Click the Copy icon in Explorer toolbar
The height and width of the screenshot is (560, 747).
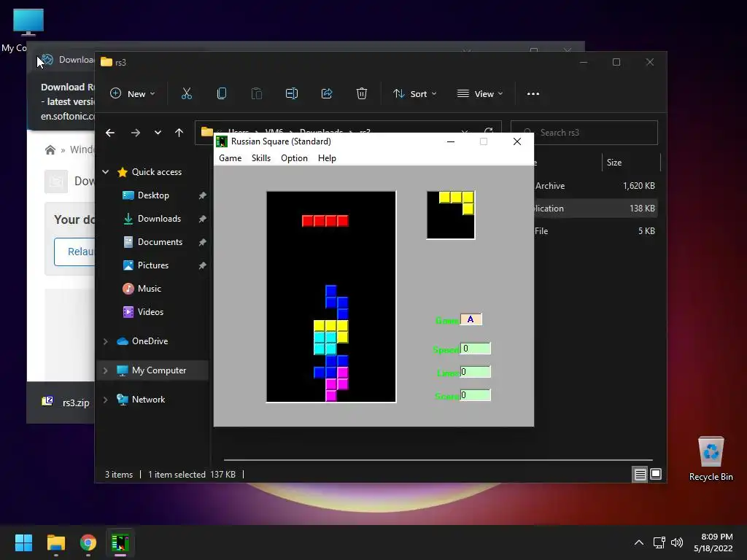(x=222, y=94)
